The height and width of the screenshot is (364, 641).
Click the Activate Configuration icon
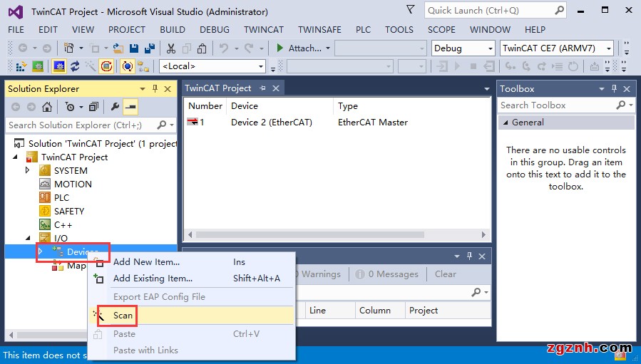pyautogui.click(x=22, y=66)
